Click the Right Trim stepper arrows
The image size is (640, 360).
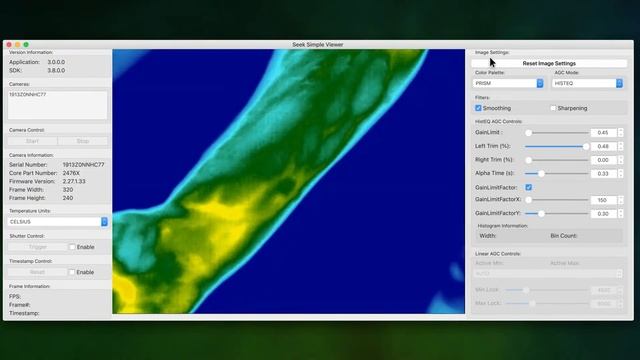coord(620,160)
